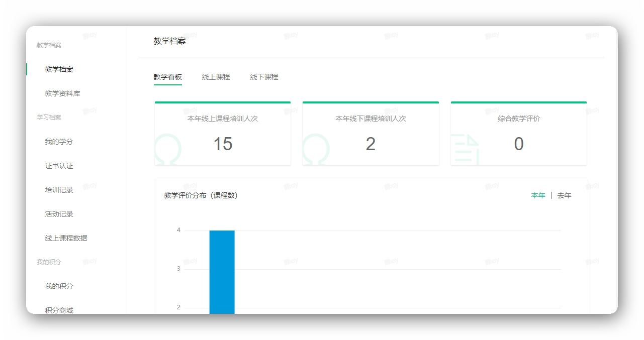The height and width of the screenshot is (340, 644).
Task: Click the blue bar in 教学评价分布 chart
Action: (222, 271)
